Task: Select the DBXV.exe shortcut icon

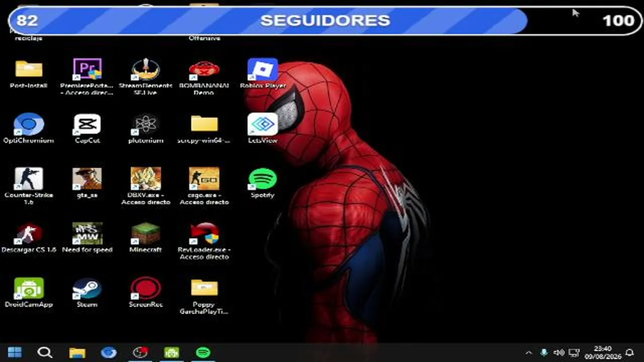Action: (146, 178)
